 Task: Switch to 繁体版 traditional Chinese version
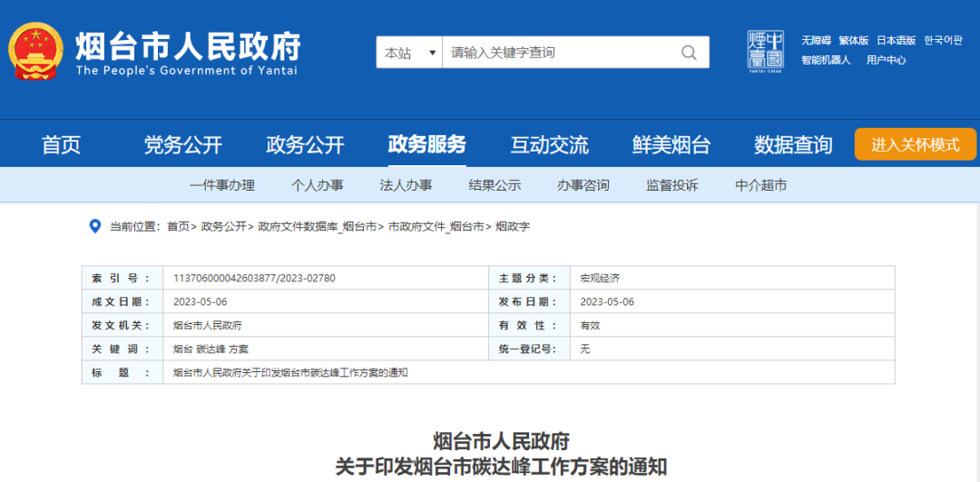coord(853,41)
